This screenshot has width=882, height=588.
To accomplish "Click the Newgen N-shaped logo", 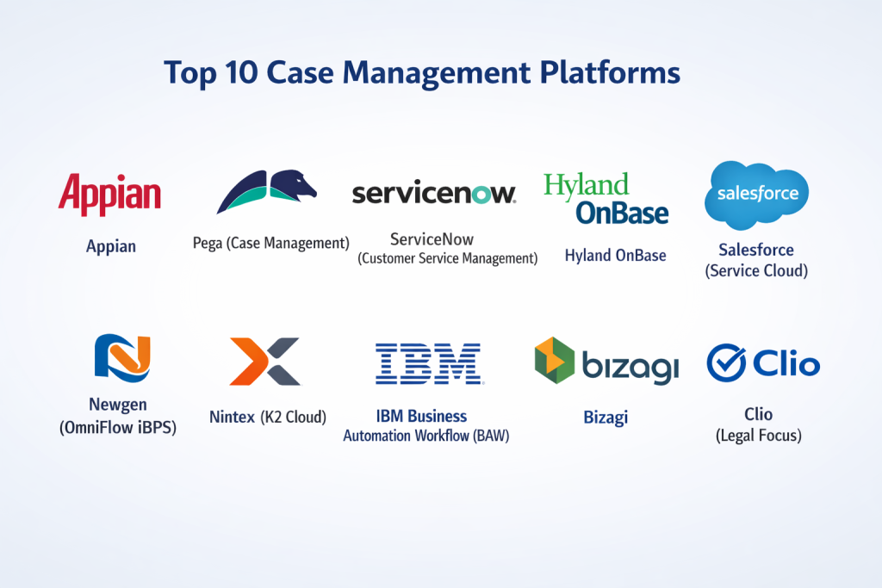I will coord(122,358).
